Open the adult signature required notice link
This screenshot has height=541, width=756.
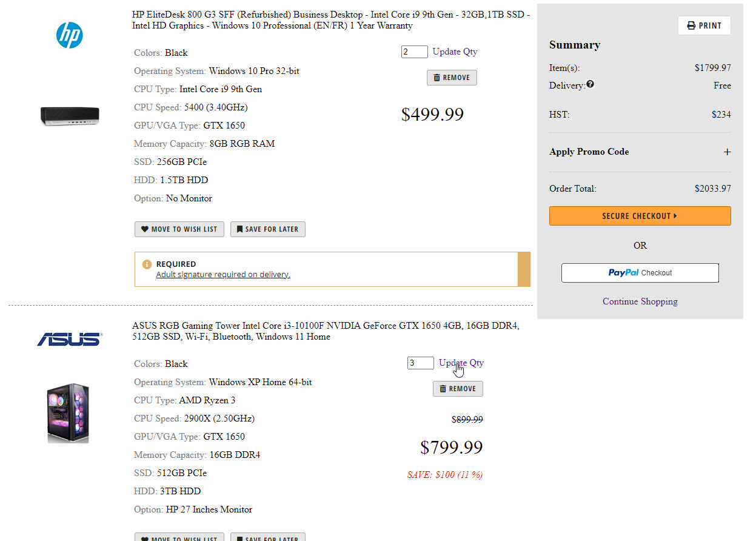tap(223, 274)
